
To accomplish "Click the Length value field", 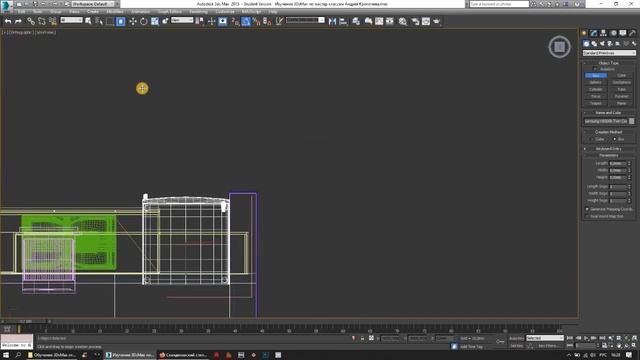I will click(x=617, y=163).
